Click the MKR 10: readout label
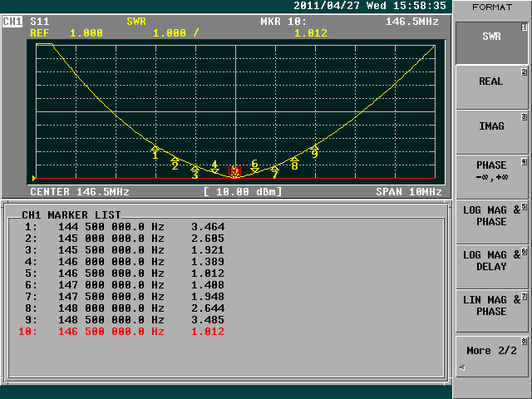The width and height of the screenshot is (532, 399). click(x=283, y=22)
